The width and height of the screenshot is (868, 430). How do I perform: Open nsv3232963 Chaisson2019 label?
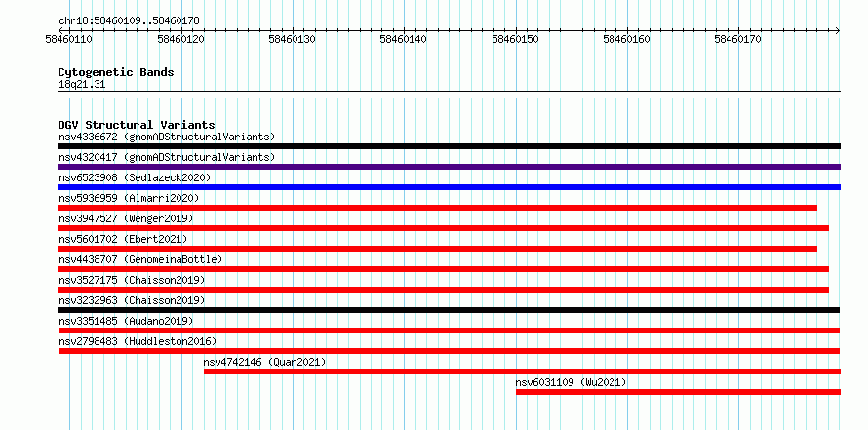[132, 300]
